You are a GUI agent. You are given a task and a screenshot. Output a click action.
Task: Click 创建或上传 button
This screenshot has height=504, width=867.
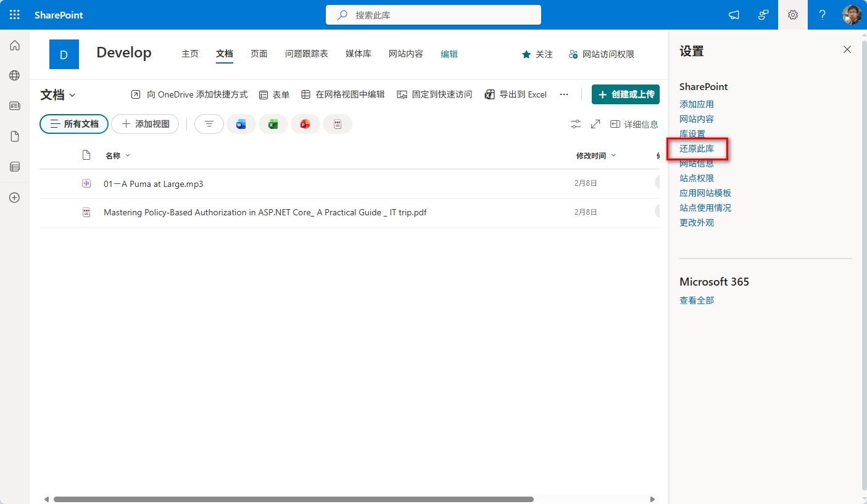click(626, 94)
